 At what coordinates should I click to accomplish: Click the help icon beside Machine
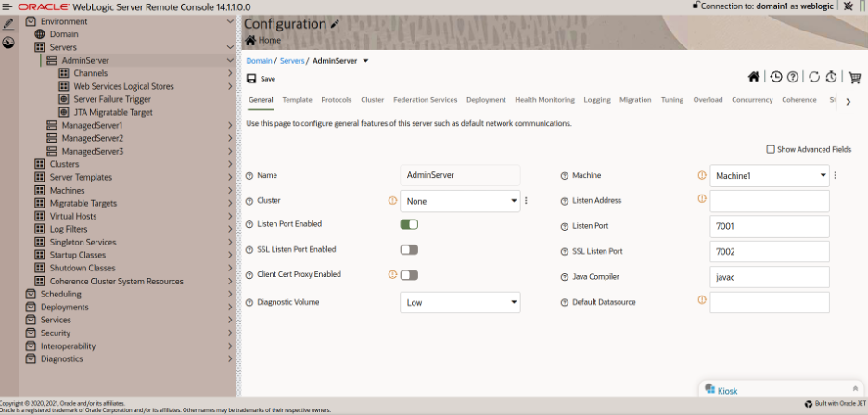(564, 175)
